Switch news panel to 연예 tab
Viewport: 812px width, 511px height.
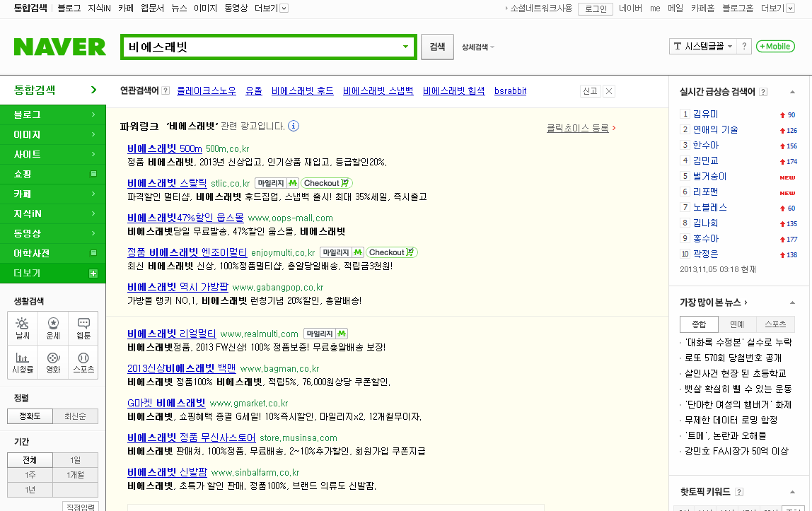pos(737,324)
